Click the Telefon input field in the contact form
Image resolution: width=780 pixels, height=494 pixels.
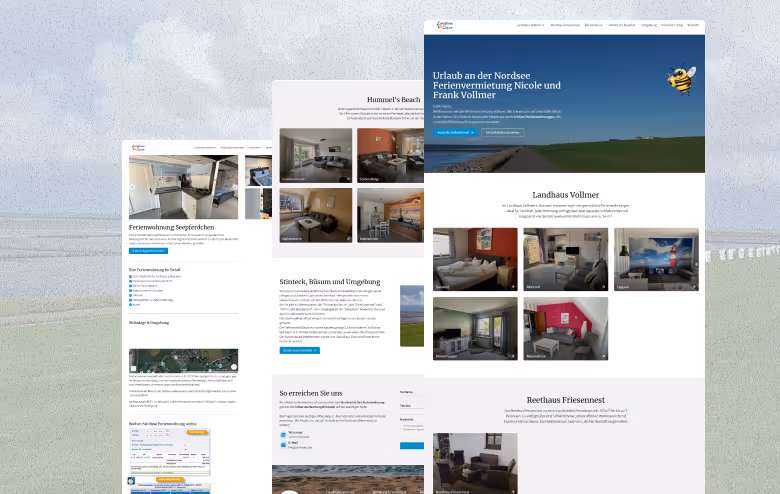412,411
